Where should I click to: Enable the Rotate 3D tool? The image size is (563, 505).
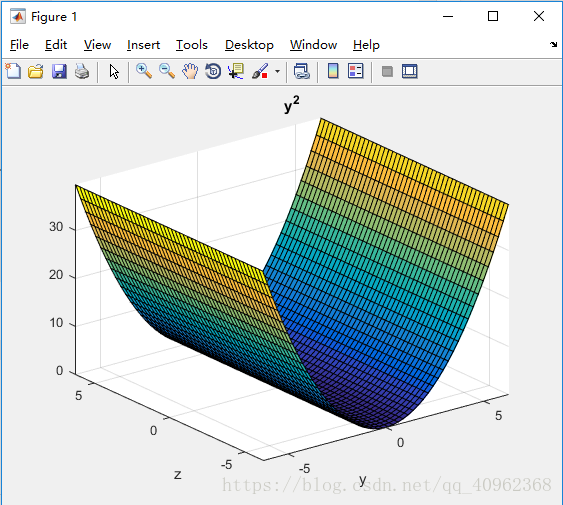pyautogui.click(x=213, y=71)
